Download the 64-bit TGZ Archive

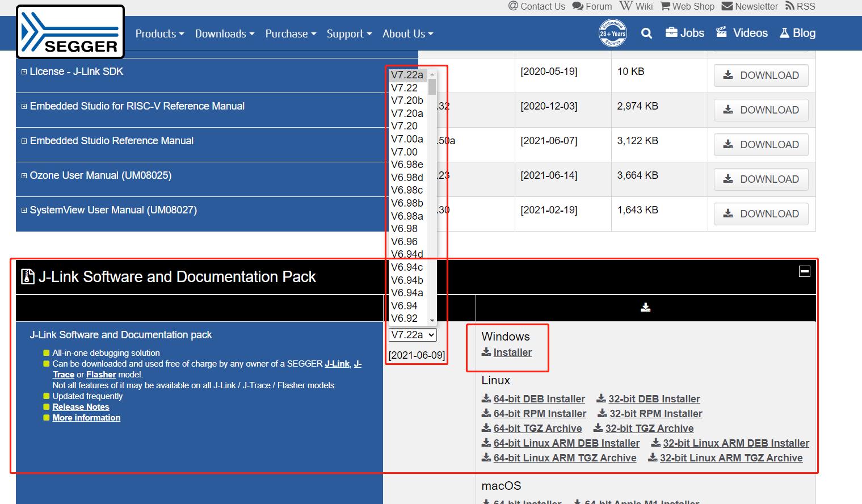coord(532,429)
